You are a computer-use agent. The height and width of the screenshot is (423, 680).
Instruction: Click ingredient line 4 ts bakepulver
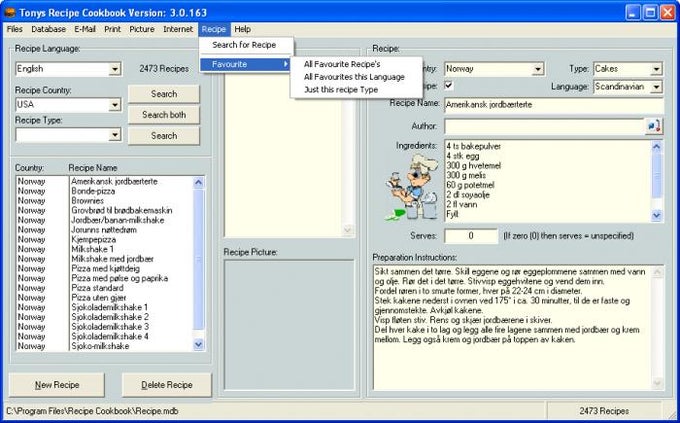pos(474,147)
